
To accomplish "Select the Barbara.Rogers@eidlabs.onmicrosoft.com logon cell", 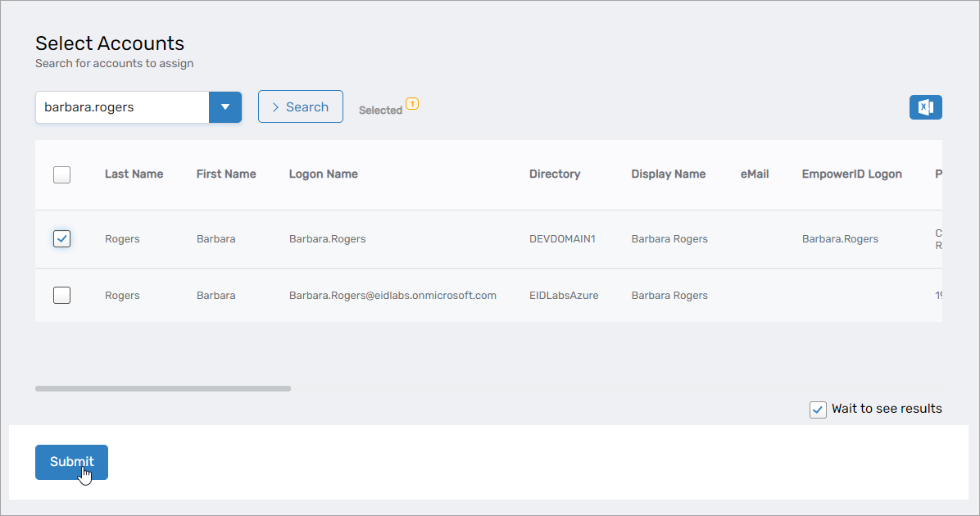I will [x=392, y=296].
